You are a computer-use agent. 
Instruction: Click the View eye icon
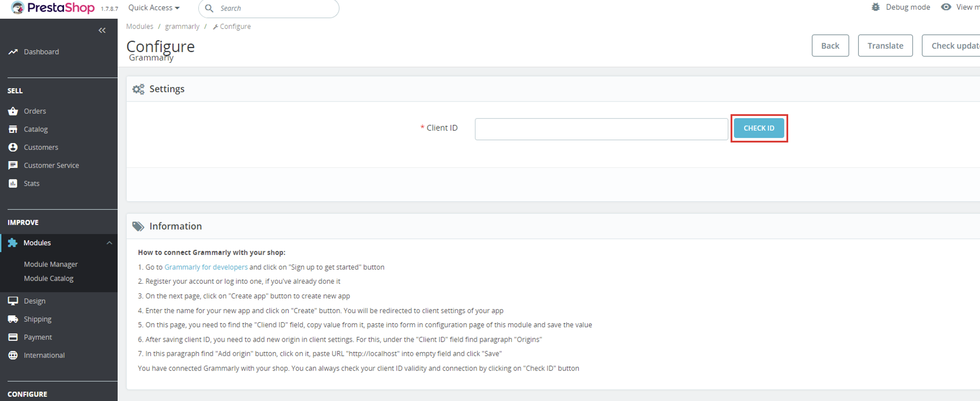click(x=946, y=7)
